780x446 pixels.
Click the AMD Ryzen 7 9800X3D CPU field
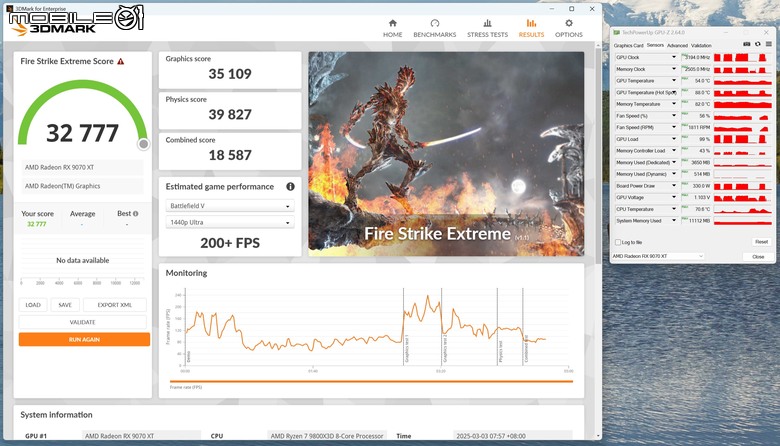[327, 436]
